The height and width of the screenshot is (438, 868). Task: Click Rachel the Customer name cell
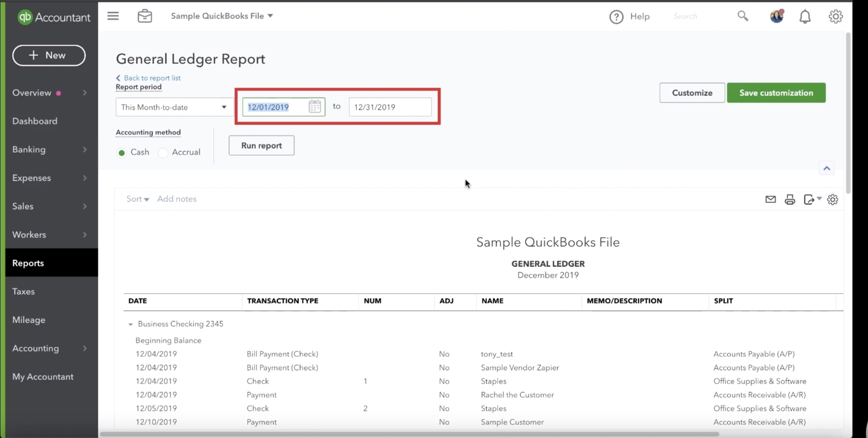click(517, 395)
